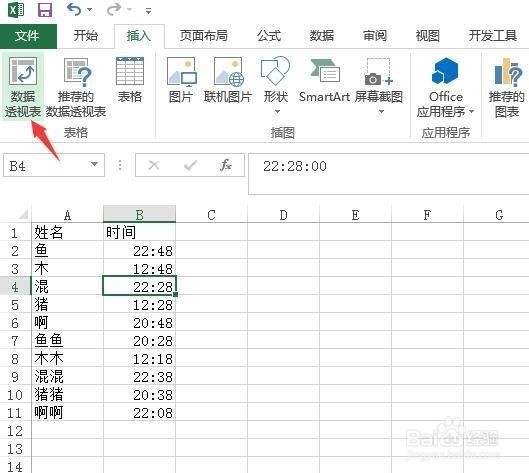This screenshot has height=473, width=529.
Task: Confirm the formula bar entry
Action: coord(190,165)
